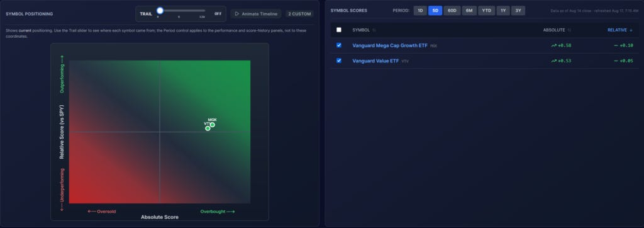Uncheck the Vanguard Value ETF checkbox
644x228 pixels.
pyautogui.click(x=339, y=60)
